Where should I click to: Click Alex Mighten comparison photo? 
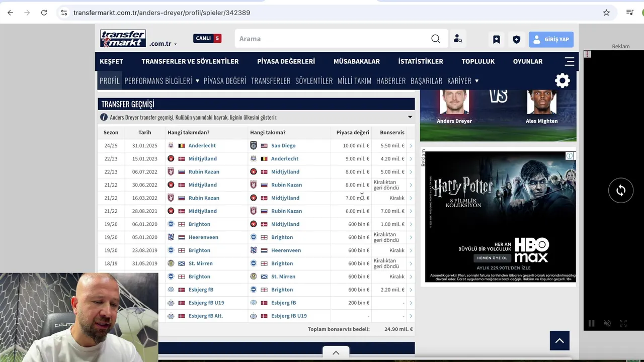pyautogui.click(x=541, y=102)
